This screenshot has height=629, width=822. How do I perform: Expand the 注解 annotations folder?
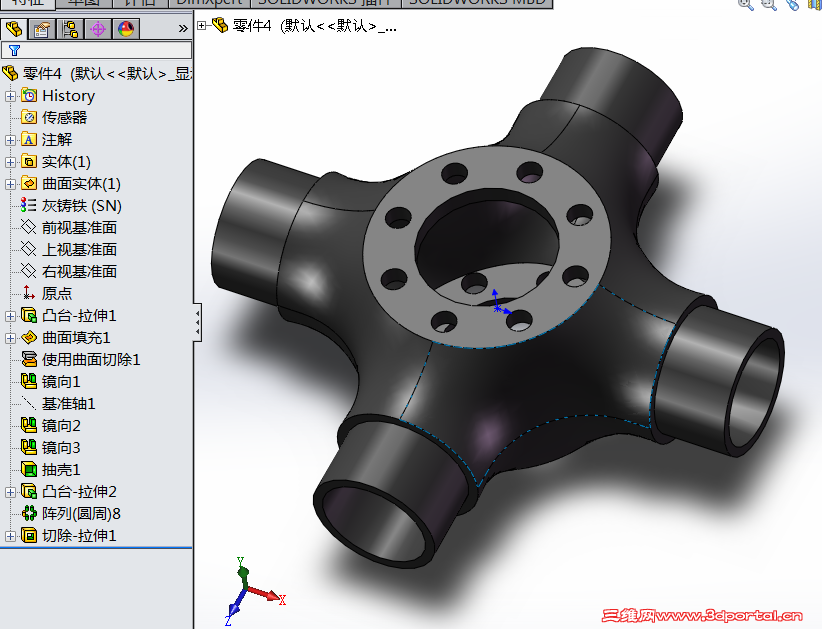coord(10,140)
